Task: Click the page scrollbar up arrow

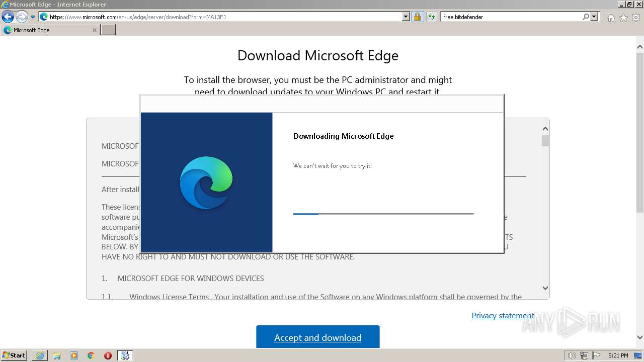Action: [x=640, y=47]
